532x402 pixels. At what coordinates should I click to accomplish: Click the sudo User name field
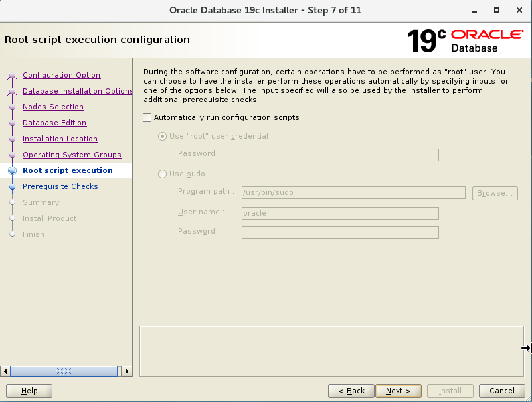click(340, 214)
